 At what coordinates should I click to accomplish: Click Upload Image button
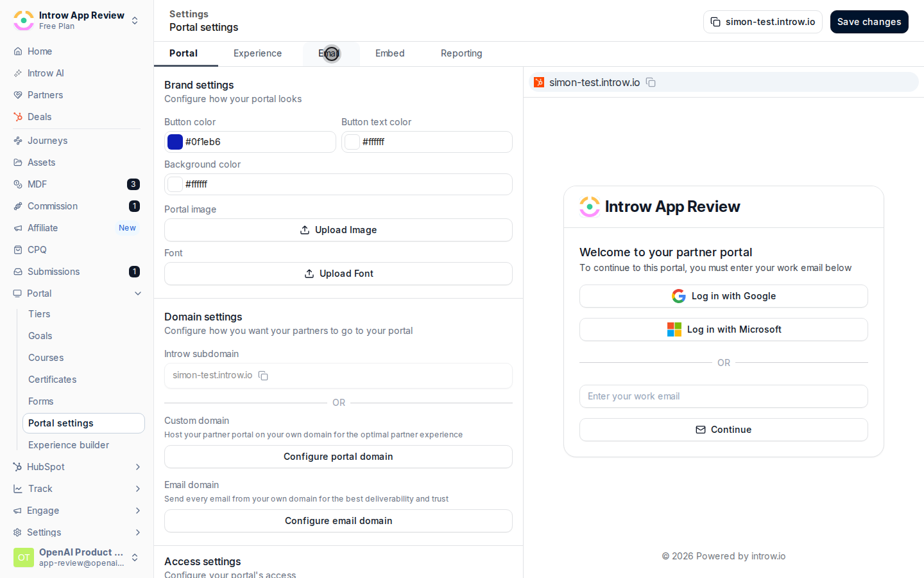pyautogui.click(x=338, y=230)
